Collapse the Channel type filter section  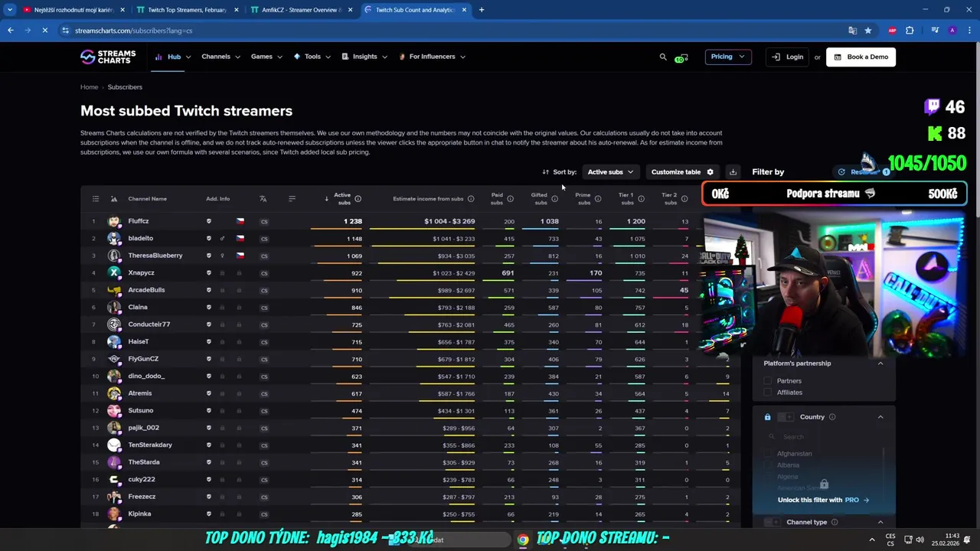[x=880, y=522]
